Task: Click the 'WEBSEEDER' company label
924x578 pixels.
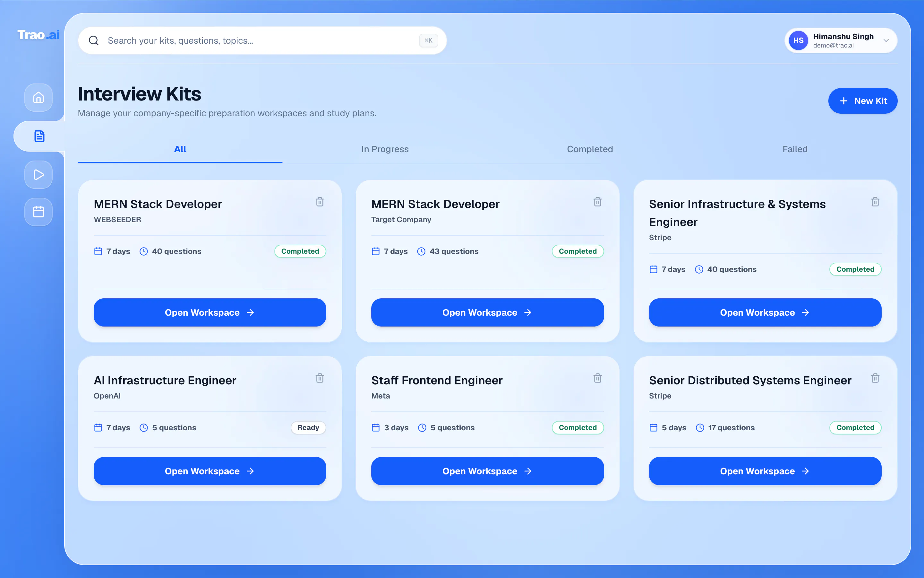Action: [x=118, y=219]
